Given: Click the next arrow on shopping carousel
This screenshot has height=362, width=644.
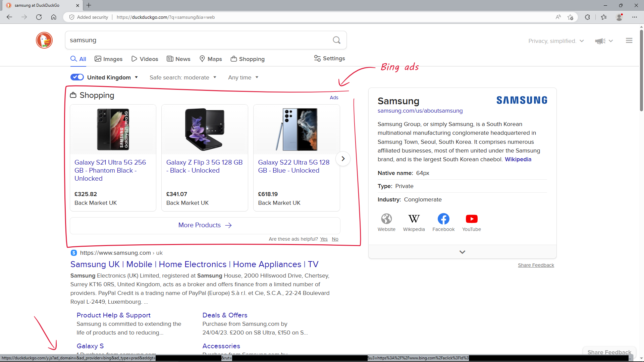Looking at the screenshot, I should click(343, 159).
